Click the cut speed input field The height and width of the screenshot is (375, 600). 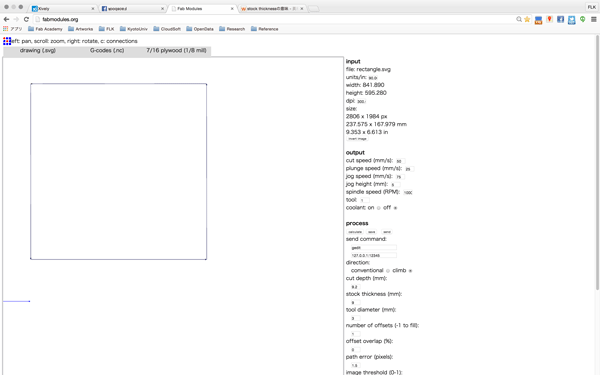click(400, 161)
